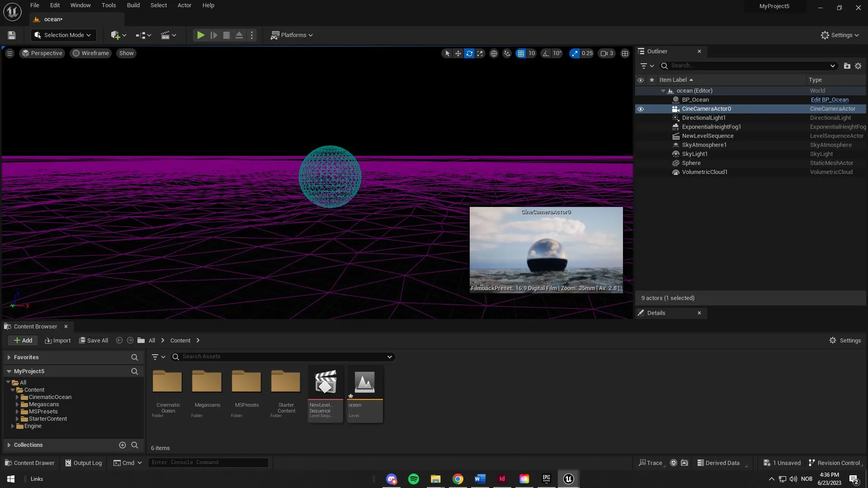
Task: Toggle scale snapping in the viewport
Action: [x=575, y=53]
